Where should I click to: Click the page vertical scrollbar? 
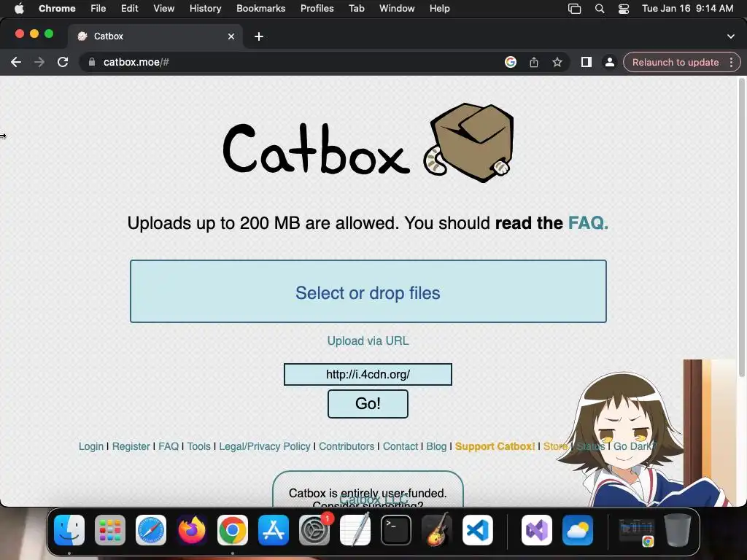tap(741, 227)
